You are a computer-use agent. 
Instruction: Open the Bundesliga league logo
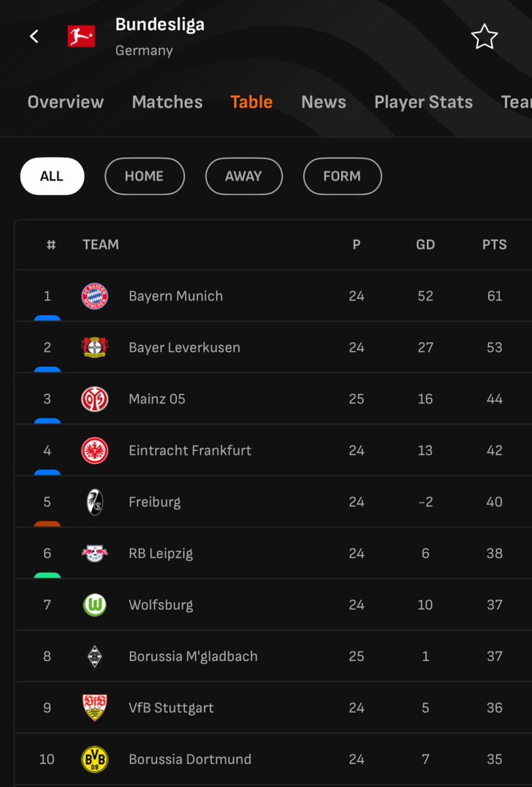point(81,36)
